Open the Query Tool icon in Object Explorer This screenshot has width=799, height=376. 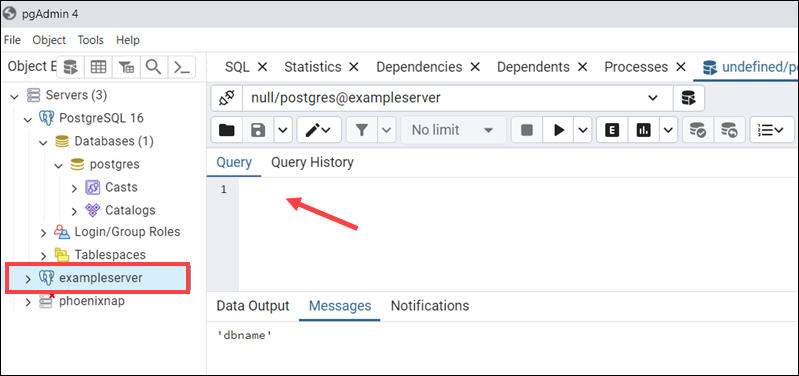point(71,67)
